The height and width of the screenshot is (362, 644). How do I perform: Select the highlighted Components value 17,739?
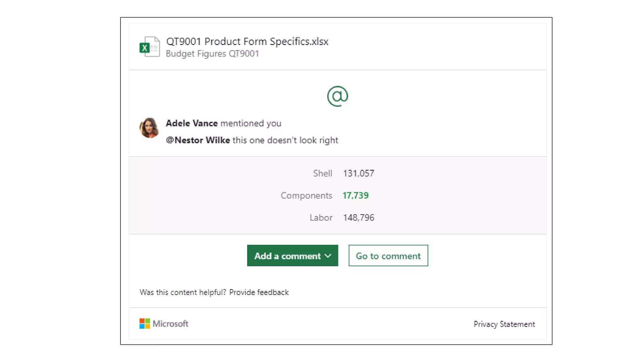355,195
